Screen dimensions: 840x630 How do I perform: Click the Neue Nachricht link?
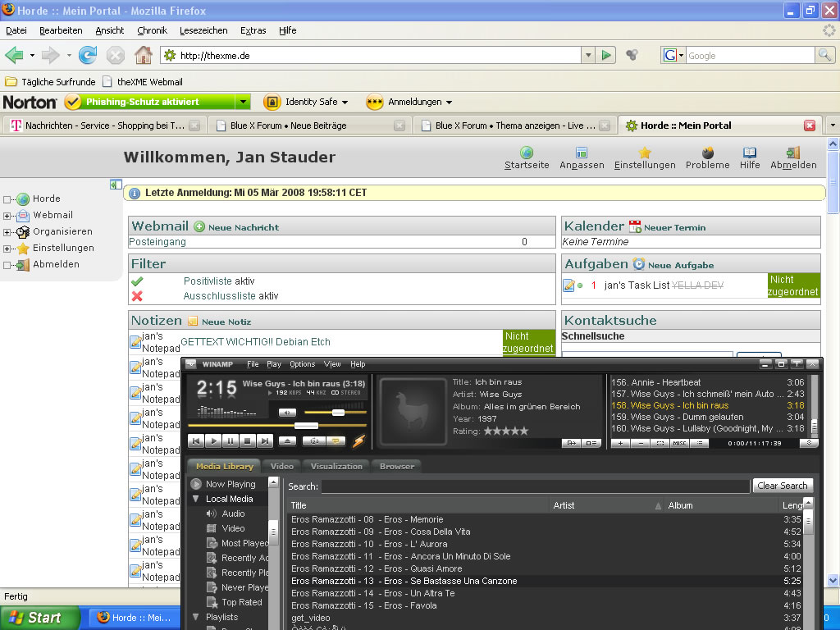(x=243, y=227)
